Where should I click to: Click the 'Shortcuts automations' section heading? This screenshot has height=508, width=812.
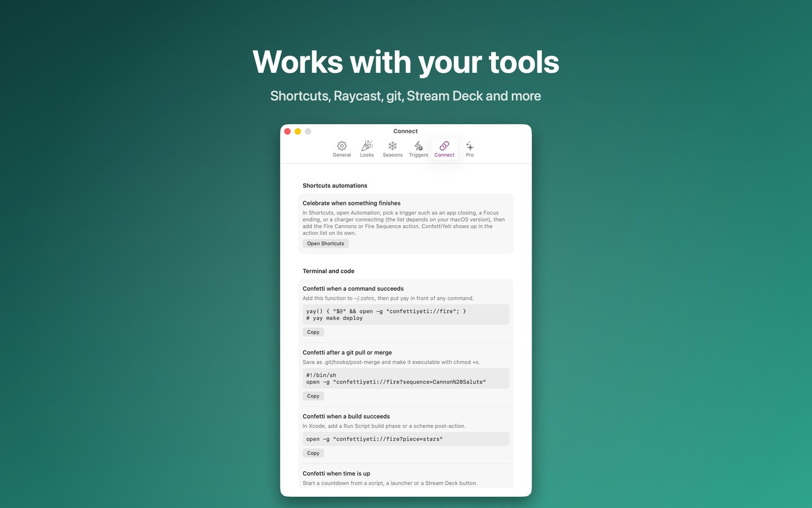pyautogui.click(x=335, y=186)
